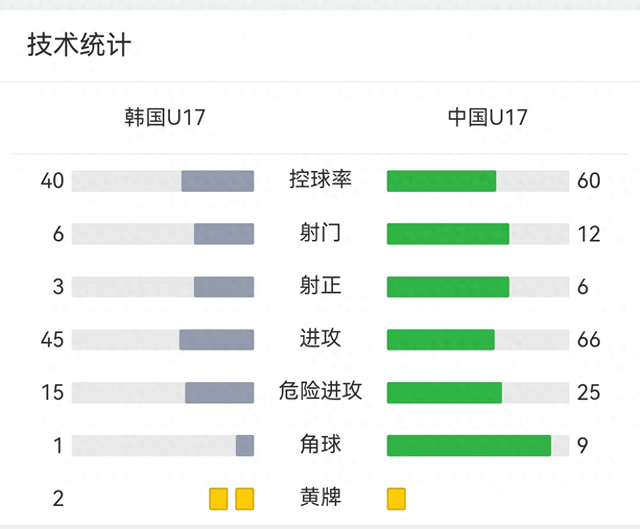The image size is (640, 529).
Task: Click Korea's 40 possession value
Action: [52, 181]
